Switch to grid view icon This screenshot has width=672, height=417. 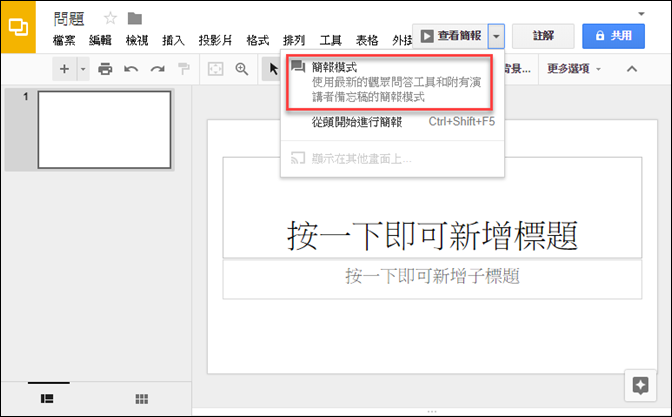pyautogui.click(x=141, y=399)
